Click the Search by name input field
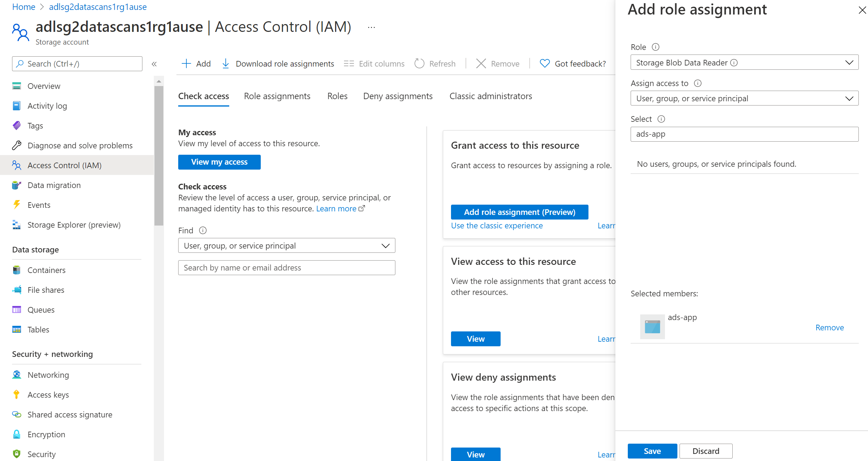This screenshot has height=461, width=868. pyautogui.click(x=286, y=268)
